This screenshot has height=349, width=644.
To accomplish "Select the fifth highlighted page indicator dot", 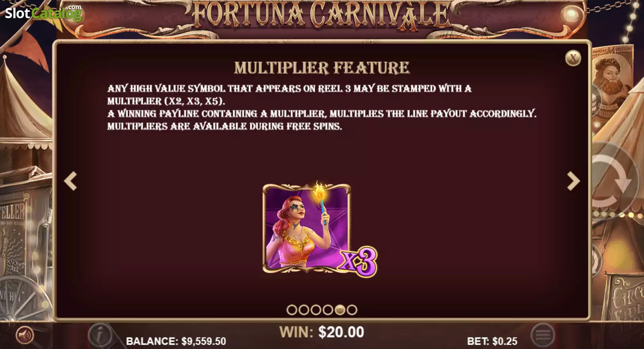I will [x=340, y=310].
